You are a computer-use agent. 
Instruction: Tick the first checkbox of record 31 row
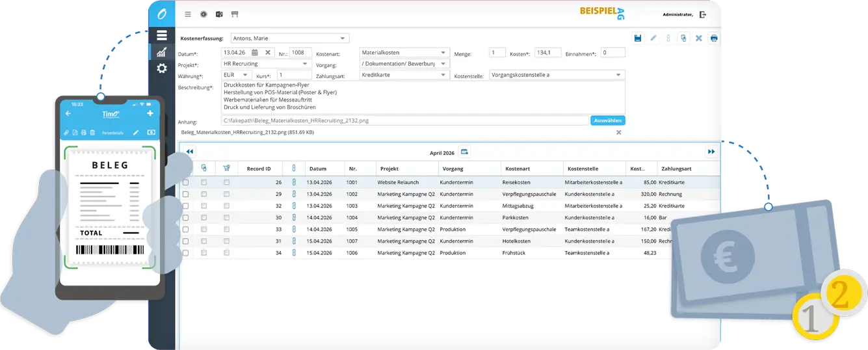click(185, 241)
